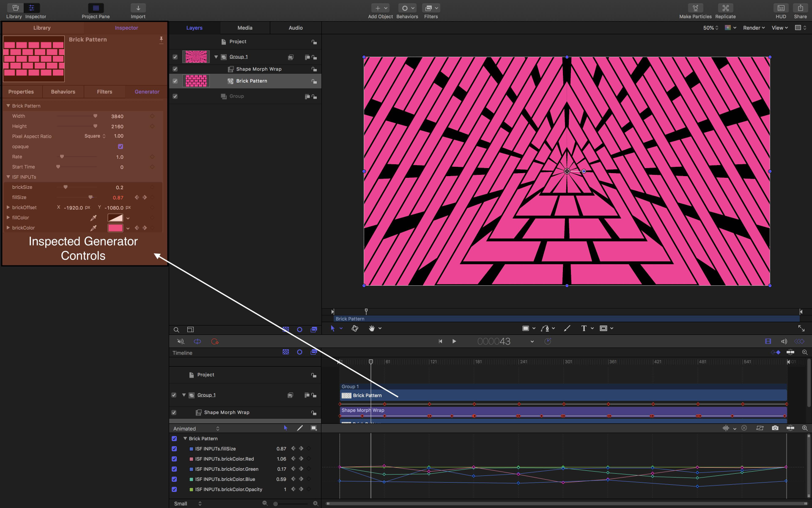Click Make Particles icon
The width and height of the screenshot is (812, 508).
(695, 8)
